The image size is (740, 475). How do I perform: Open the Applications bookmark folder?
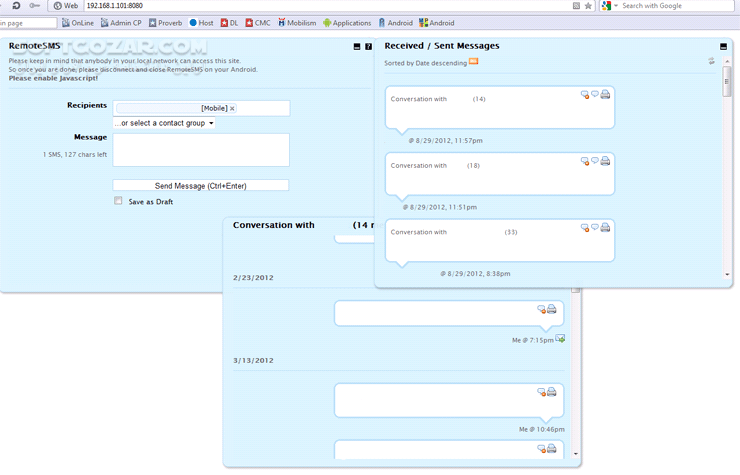[347, 23]
